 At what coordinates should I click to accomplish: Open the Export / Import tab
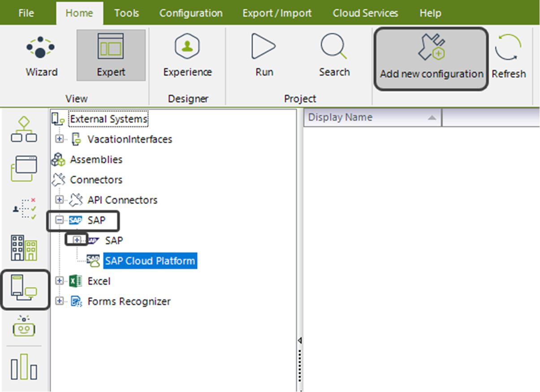[276, 13]
